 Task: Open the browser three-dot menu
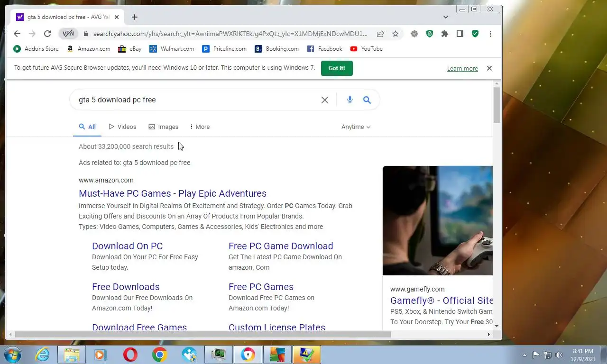[x=490, y=34]
